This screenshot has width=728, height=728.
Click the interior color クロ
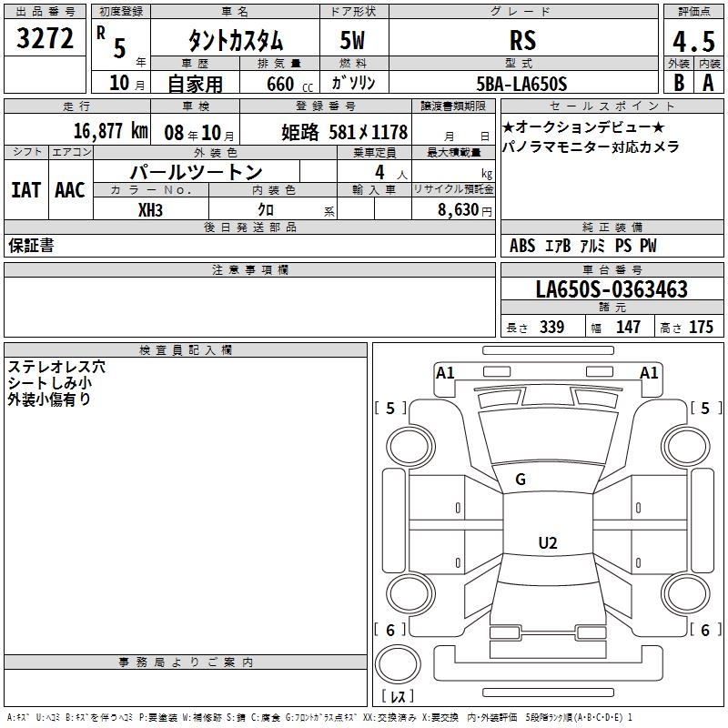tap(266, 210)
